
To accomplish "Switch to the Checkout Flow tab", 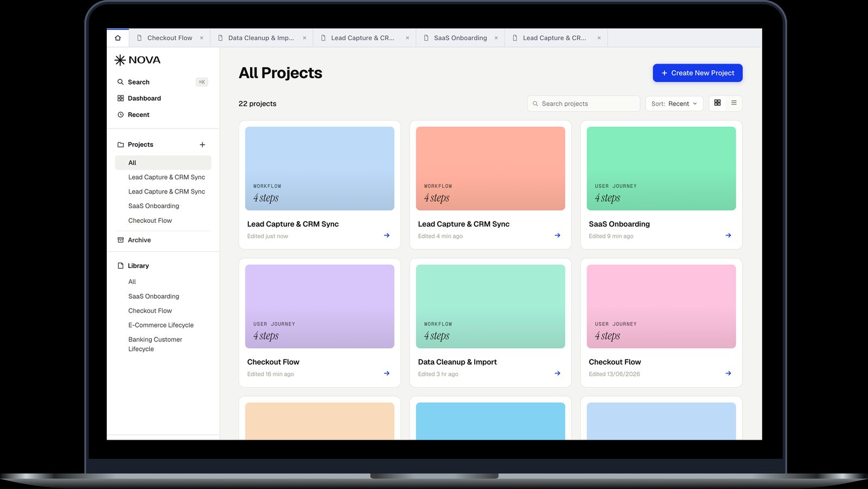I will tap(169, 38).
